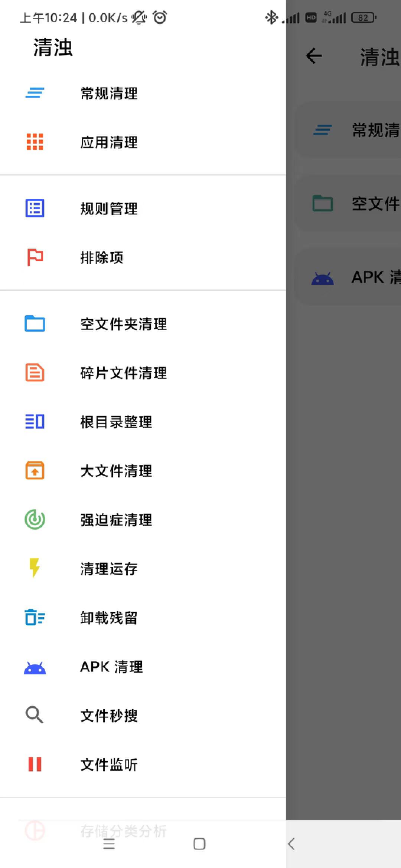The width and height of the screenshot is (401, 868).
Task: Select APK 清理 label in drawer
Action: (x=111, y=667)
